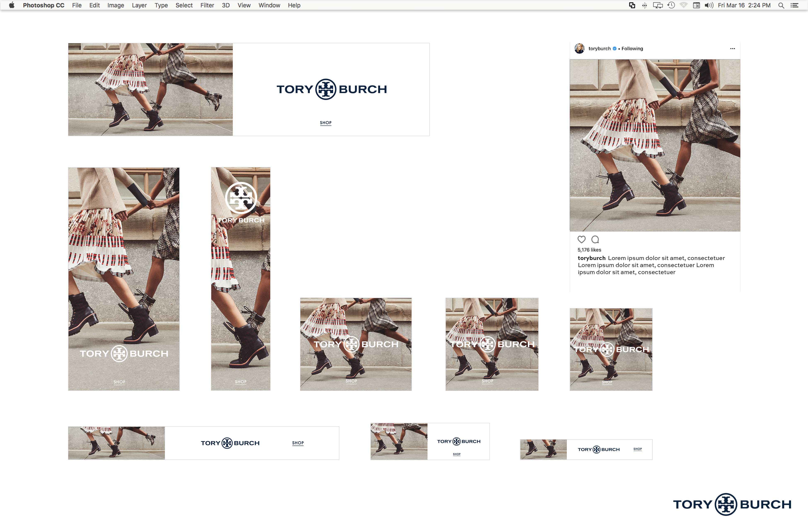Click the large Tory Burch logo at bottom right
The height and width of the screenshot is (532, 808).
(x=732, y=504)
